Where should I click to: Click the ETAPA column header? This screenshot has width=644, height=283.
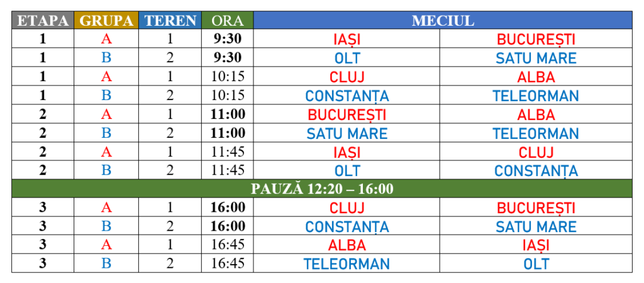point(43,21)
